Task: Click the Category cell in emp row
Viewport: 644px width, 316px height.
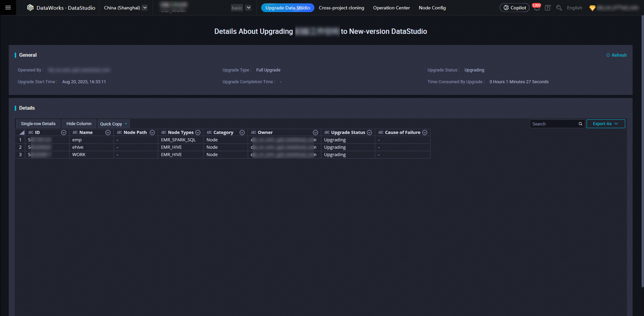Action: 226,140
